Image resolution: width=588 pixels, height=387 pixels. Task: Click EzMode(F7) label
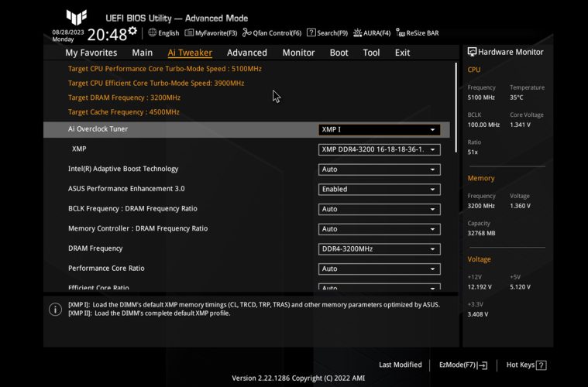pyautogui.click(x=458, y=365)
